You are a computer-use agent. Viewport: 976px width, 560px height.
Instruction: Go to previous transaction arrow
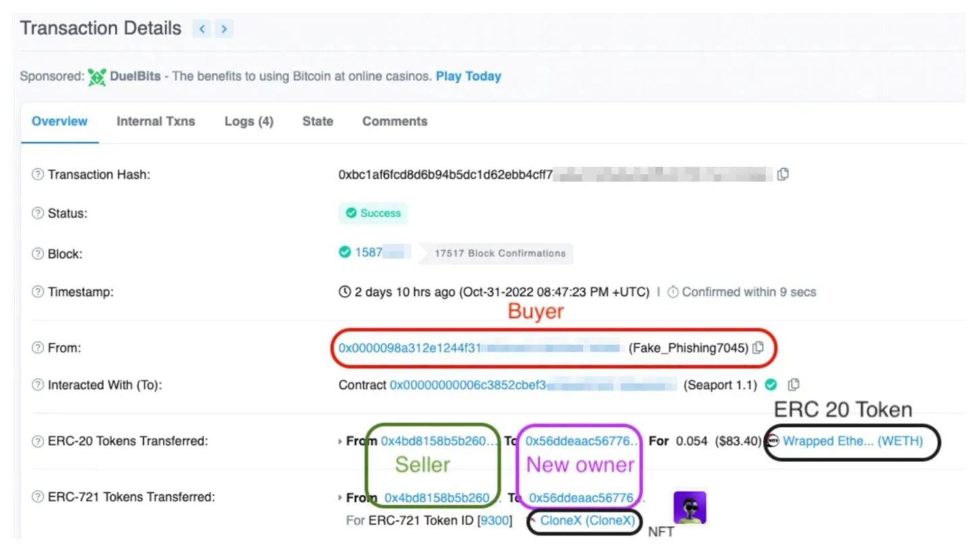202,29
